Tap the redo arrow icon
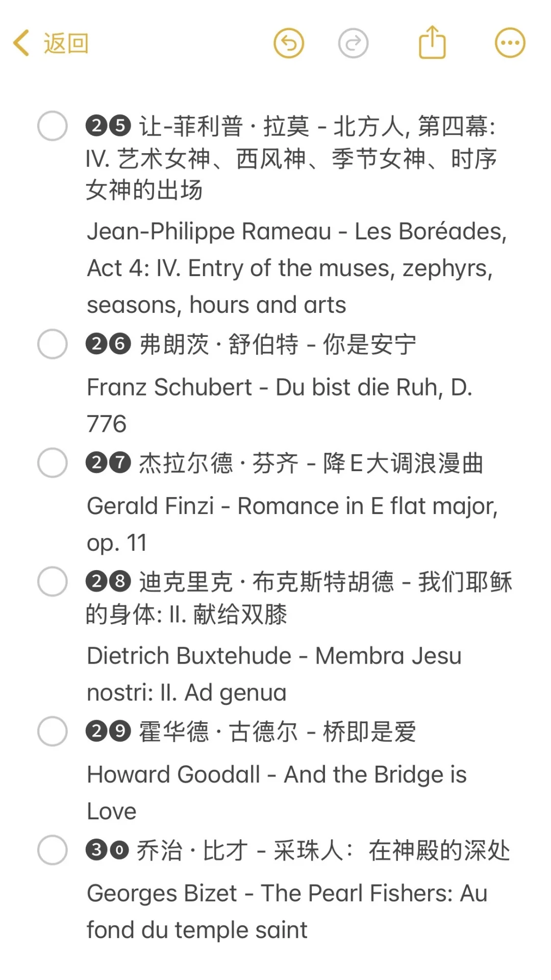 tap(353, 43)
